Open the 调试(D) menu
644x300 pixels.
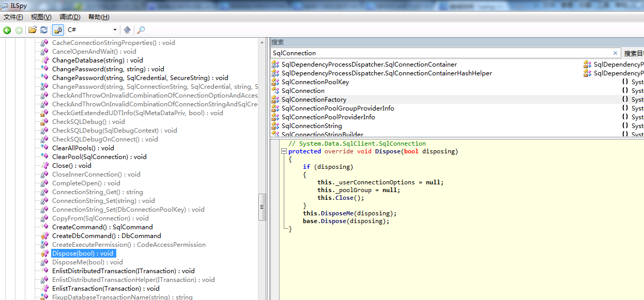pyautogui.click(x=70, y=17)
